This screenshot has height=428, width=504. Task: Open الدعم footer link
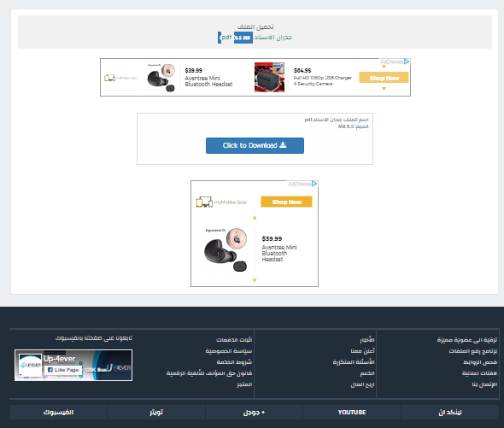[367, 373]
